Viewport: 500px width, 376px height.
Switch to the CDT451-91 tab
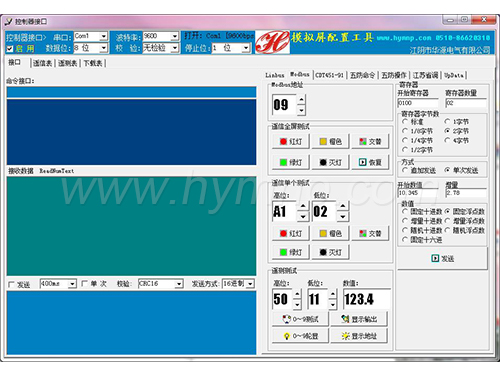click(x=329, y=75)
